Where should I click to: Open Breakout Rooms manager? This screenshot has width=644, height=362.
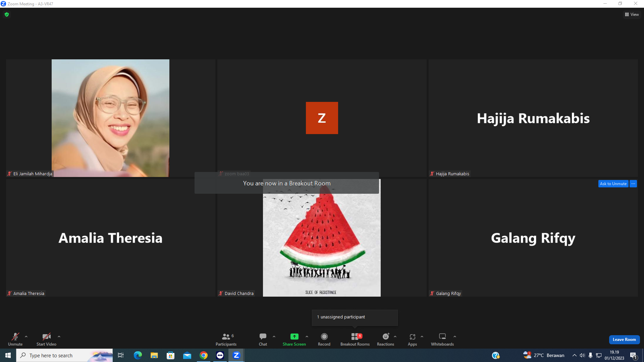pyautogui.click(x=355, y=339)
